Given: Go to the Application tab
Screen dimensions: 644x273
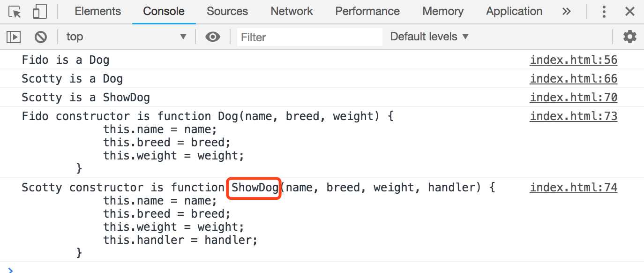Looking at the screenshot, I should pos(514,12).
